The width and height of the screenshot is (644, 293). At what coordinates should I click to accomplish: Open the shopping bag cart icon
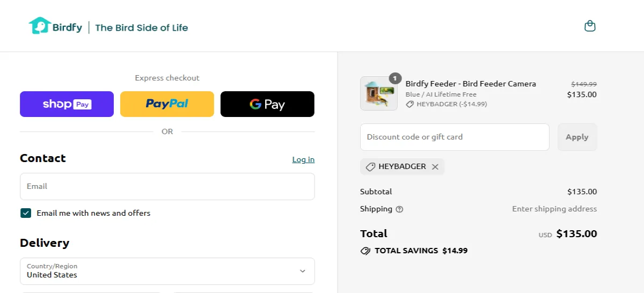(x=590, y=26)
